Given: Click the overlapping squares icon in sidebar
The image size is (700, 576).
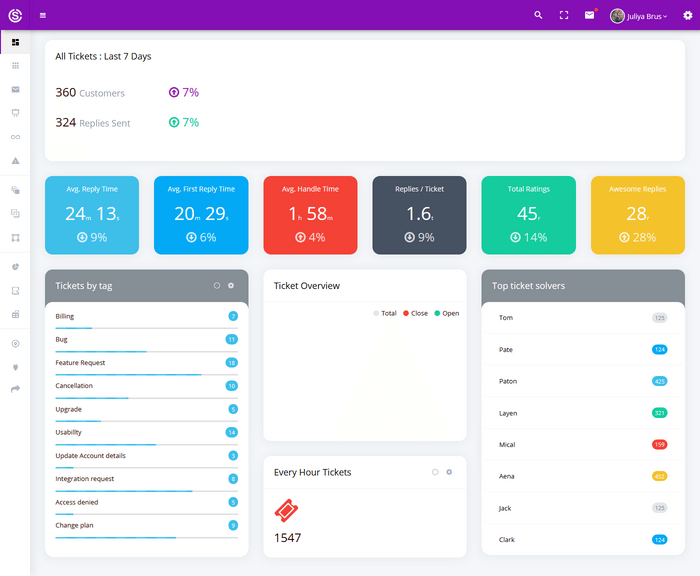Looking at the screenshot, I should click(16, 213).
